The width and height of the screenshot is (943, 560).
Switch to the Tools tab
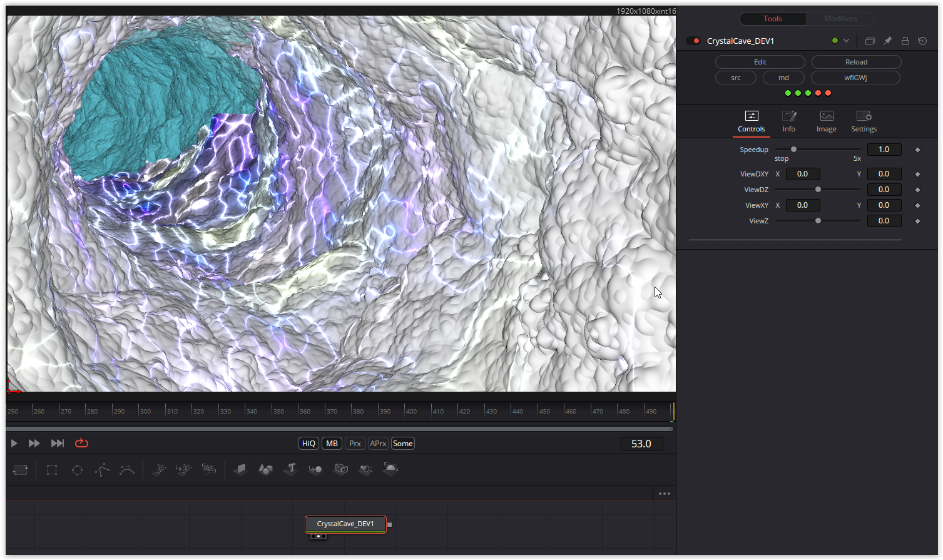point(773,19)
